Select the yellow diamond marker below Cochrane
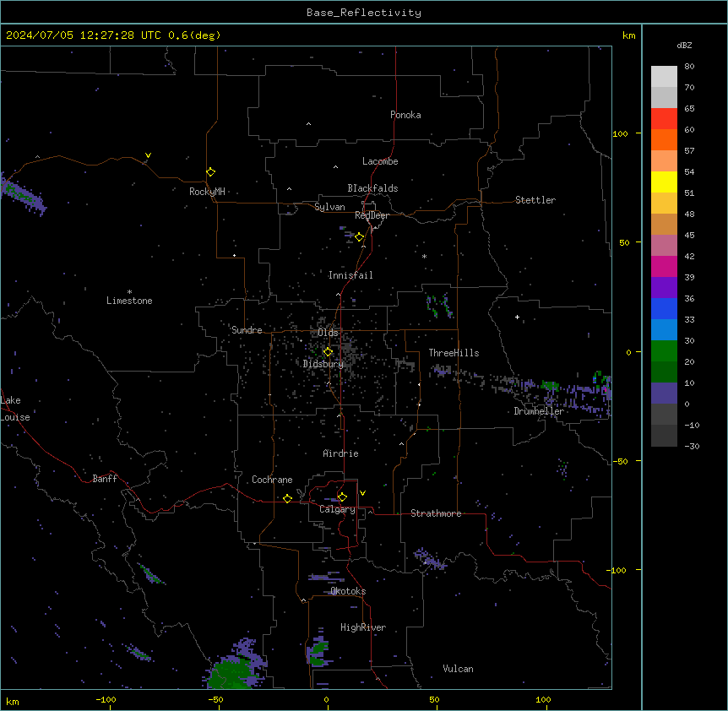 (287, 498)
